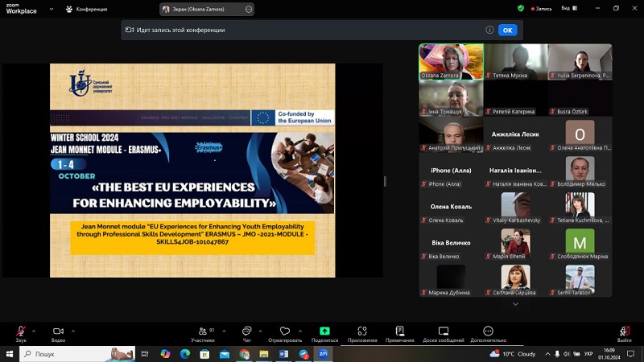Expand the arrow beside Участники
644x362 pixels.
pos(224,331)
